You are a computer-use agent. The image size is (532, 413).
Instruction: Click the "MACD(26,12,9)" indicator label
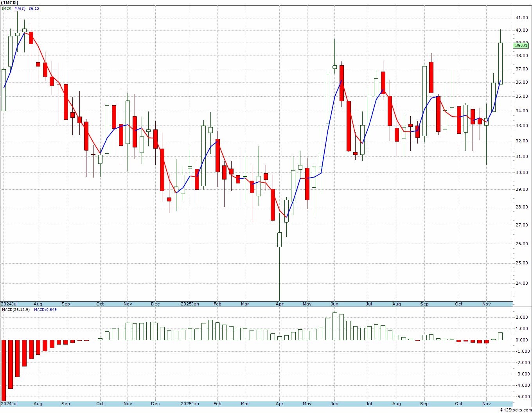click(16, 309)
